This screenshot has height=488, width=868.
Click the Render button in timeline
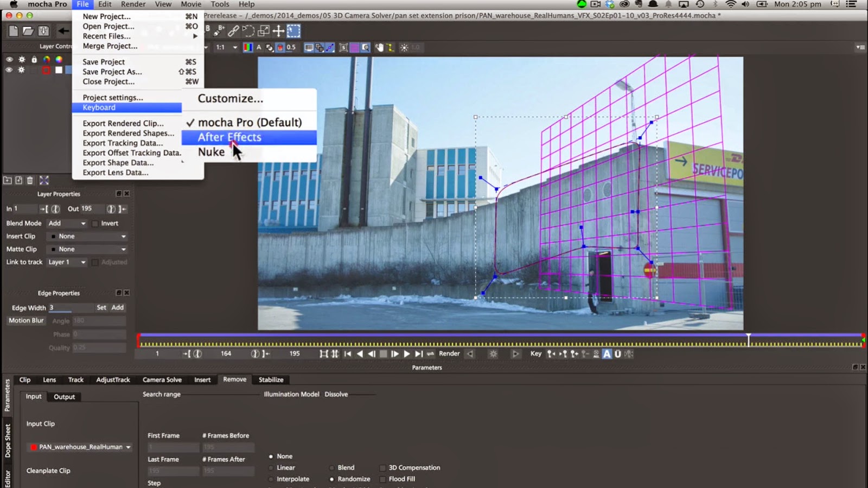449,354
